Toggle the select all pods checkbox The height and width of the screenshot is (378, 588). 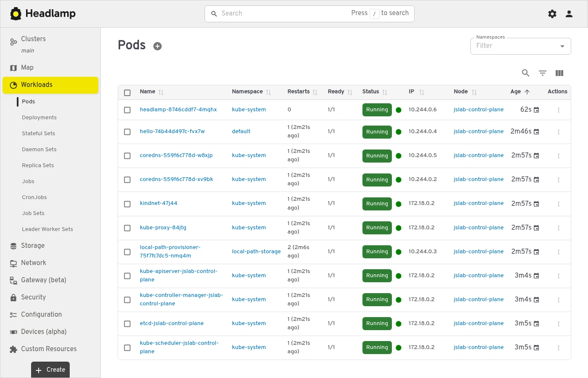(127, 92)
